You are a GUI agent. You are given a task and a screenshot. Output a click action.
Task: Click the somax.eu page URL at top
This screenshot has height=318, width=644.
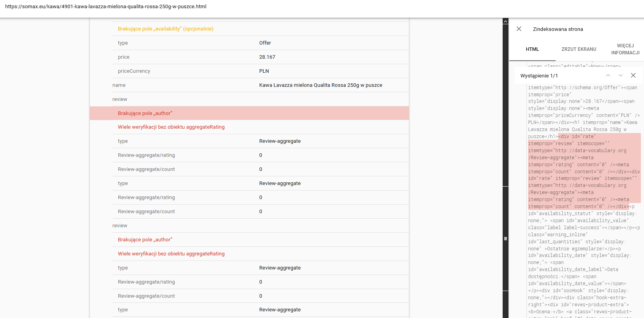[x=105, y=7]
